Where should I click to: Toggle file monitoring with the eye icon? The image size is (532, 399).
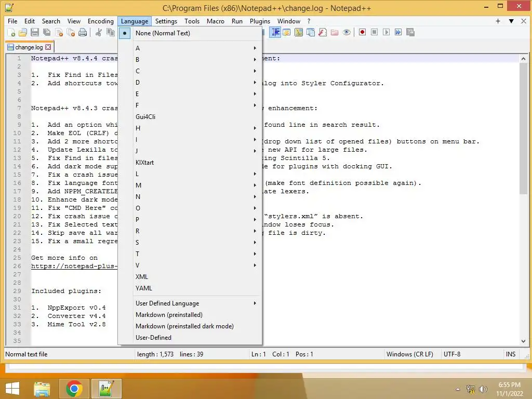pos(347,32)
